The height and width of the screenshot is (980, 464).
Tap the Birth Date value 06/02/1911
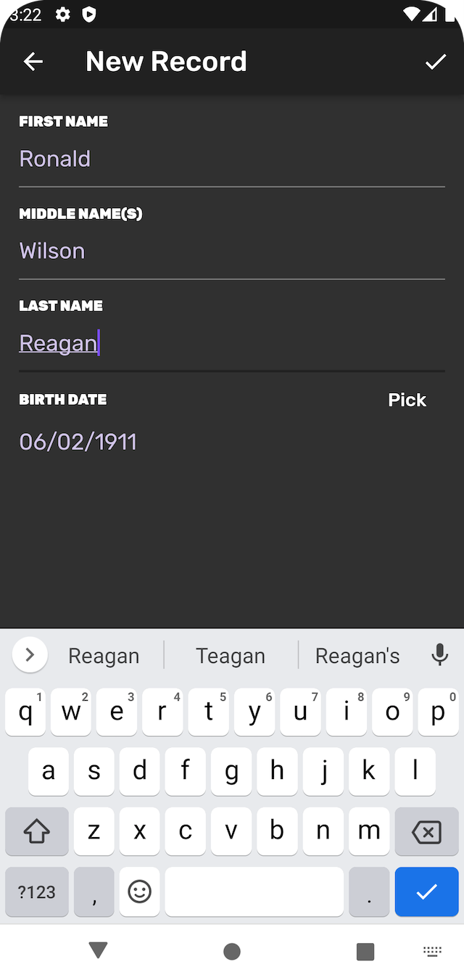click(x=78, y=441)
